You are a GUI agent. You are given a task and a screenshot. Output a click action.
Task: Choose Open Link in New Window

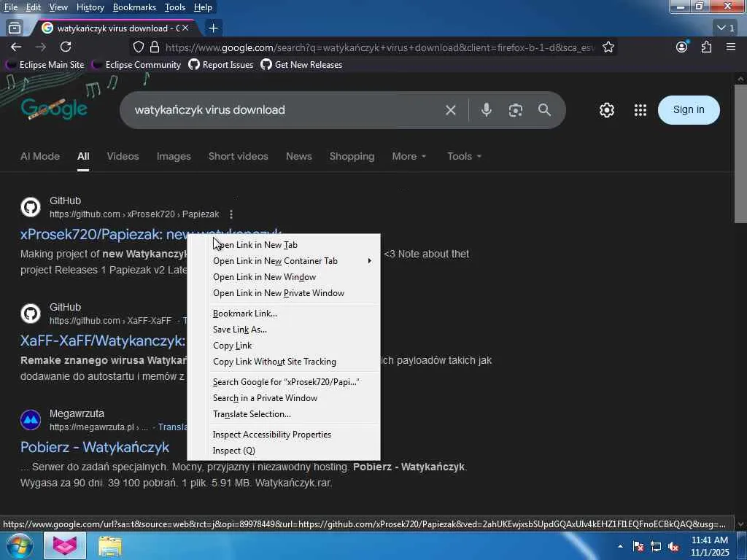[x=284, y=277]
